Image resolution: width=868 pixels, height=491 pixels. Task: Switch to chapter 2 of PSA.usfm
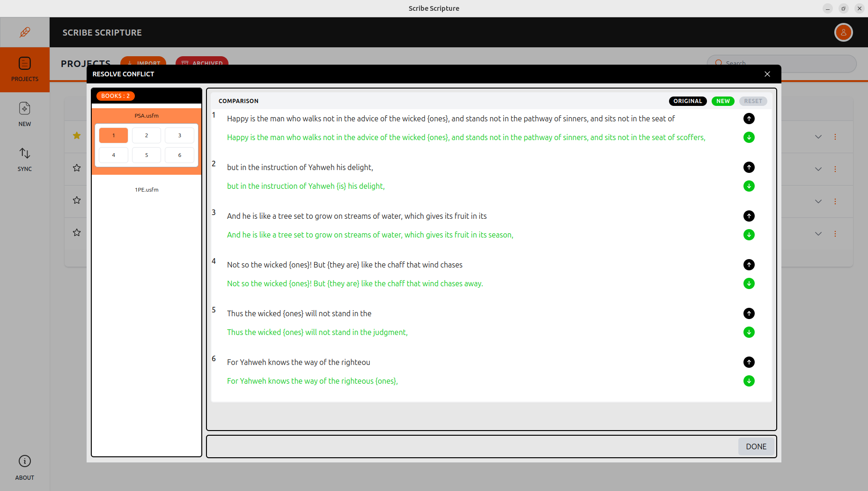(147, 135)
